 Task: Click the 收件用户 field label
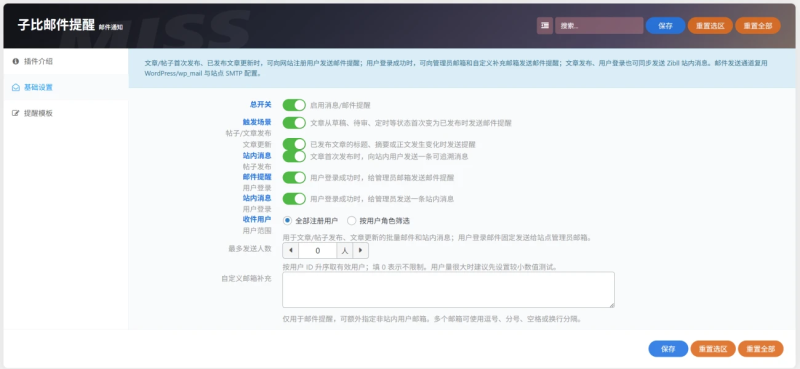tap(257, 219)
